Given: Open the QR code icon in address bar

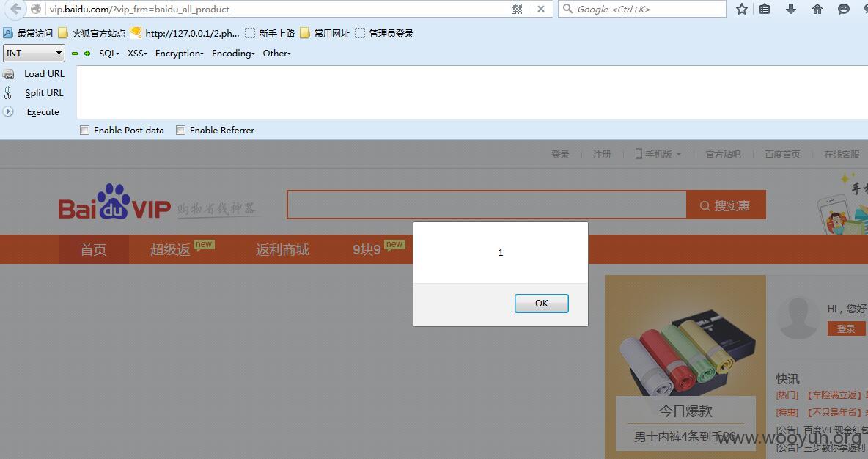Looking at the screenshot, I should (x=517, y=9).
